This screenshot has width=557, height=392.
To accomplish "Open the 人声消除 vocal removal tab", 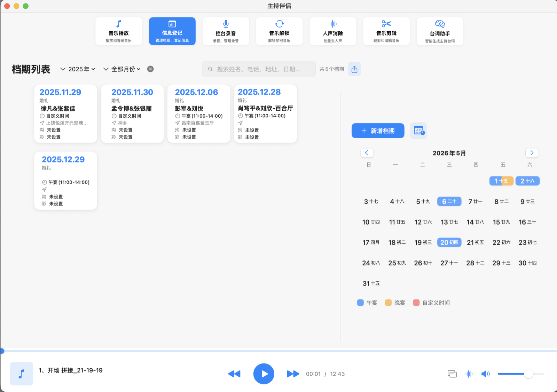I will (x=333, y=31).
